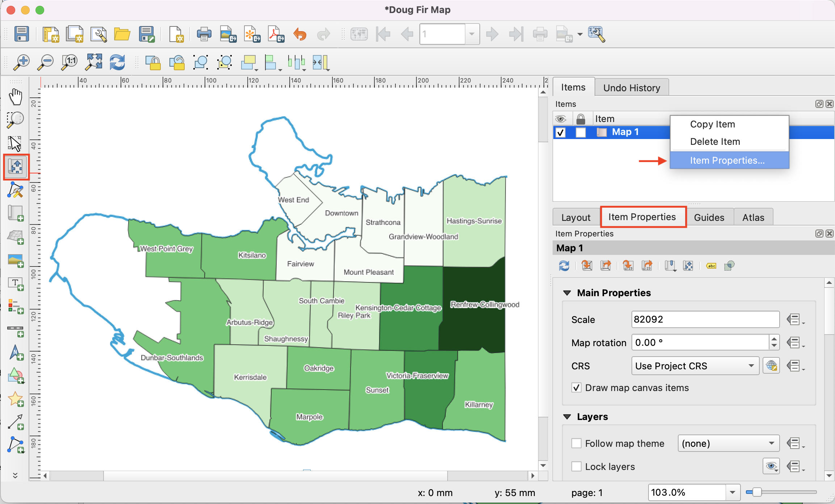Open the zoom level dropdown
This screenshot has width=835, height=504.
coord(733,492)
